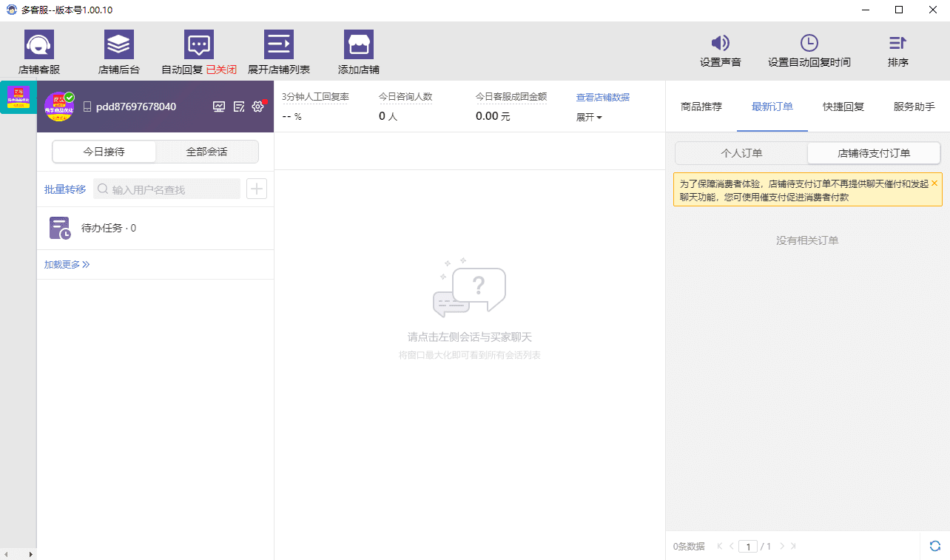Minimize the 多客服 window
The height and width of the screenshot is (560, 950).
click(865, 10)
